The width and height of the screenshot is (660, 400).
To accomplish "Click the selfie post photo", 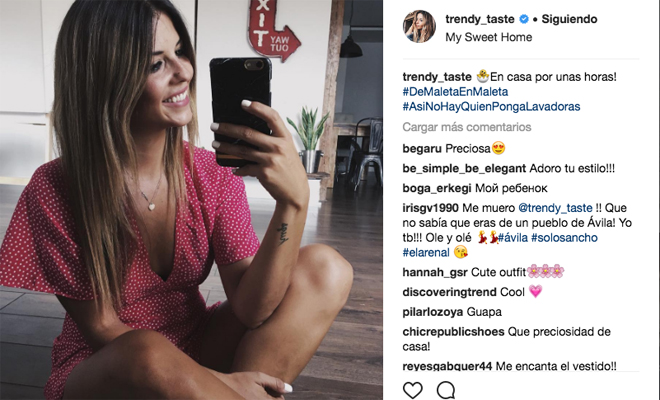I will [191, 200].
